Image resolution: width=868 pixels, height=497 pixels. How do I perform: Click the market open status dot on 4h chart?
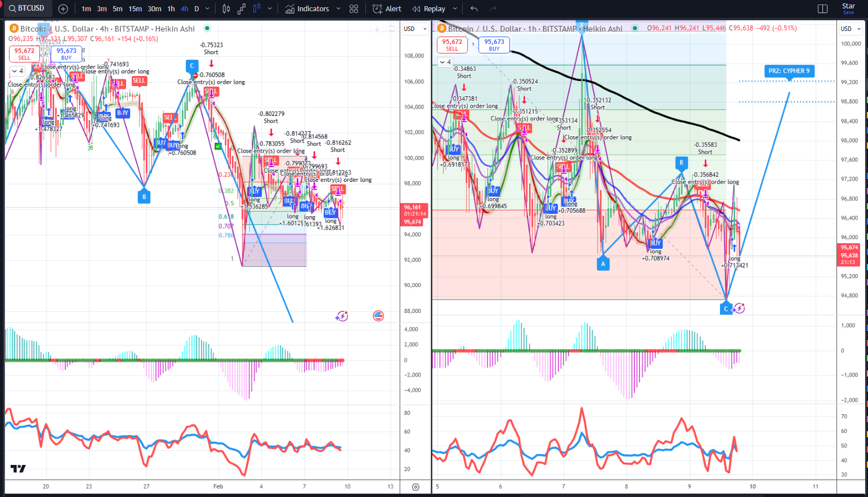click(x=207, y=28)
